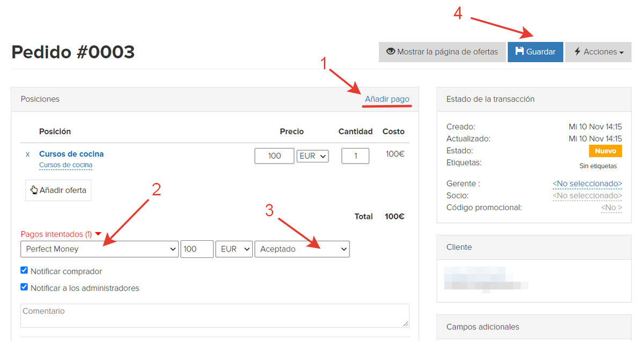Click the Guardar save button
This screenshot has height=341, width=644.
click(x=535, y=52)
